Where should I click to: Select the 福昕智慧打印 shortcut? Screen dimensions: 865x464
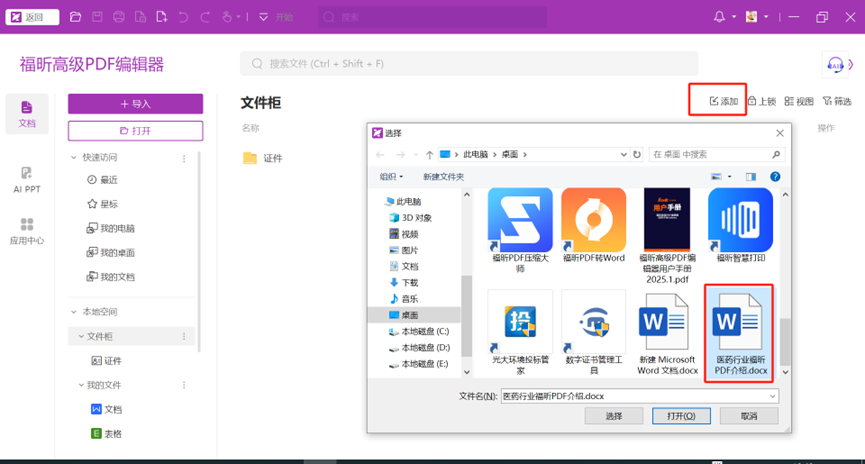point(740,226)
